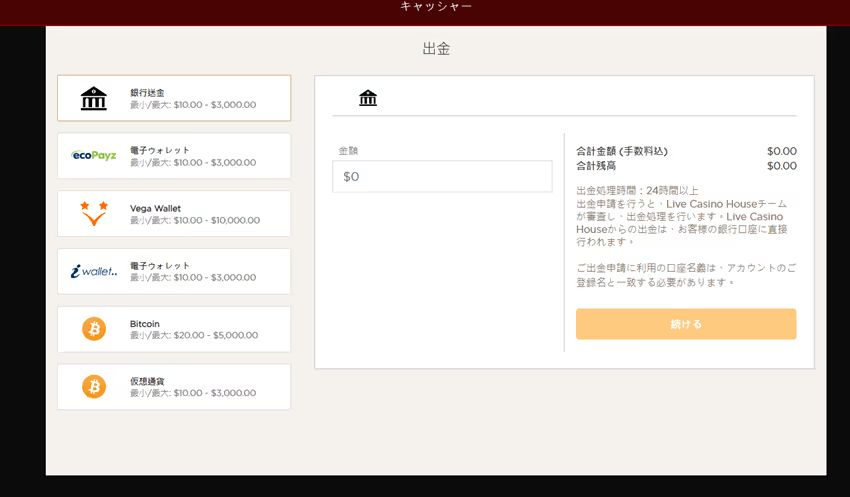This screenshot has height=497, width=850.
Task: Click the $0.00 value beside 合計残高
Action: click(x=782, y=166)
